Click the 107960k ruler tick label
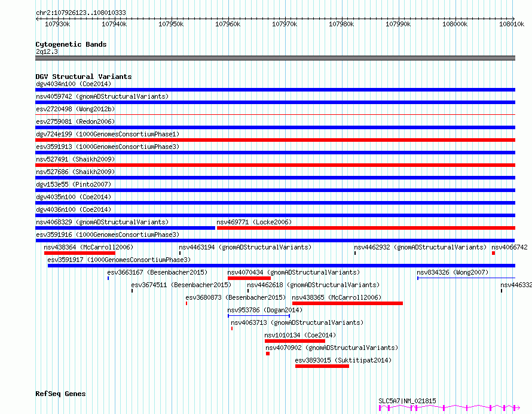532x414 pixels. click(228, 24)
